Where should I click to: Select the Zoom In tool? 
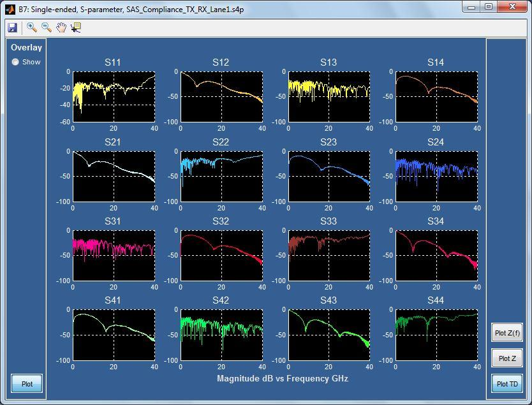[31, 27]
